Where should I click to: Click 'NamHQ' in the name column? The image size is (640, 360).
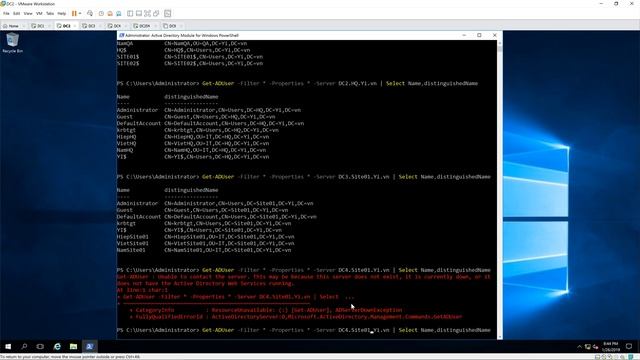pos(125,150)
